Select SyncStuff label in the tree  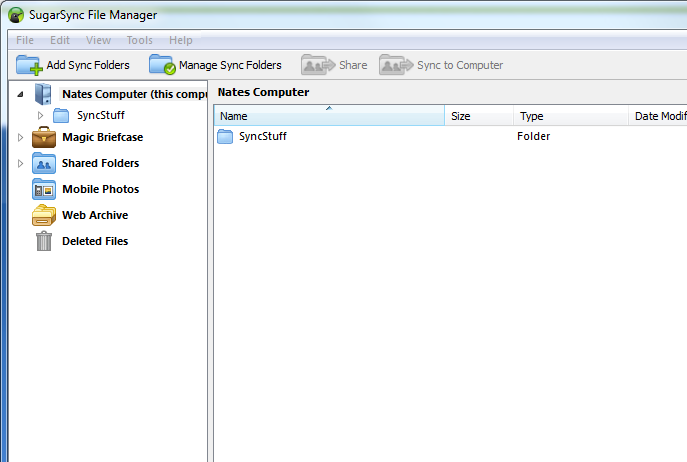(101, 115)
